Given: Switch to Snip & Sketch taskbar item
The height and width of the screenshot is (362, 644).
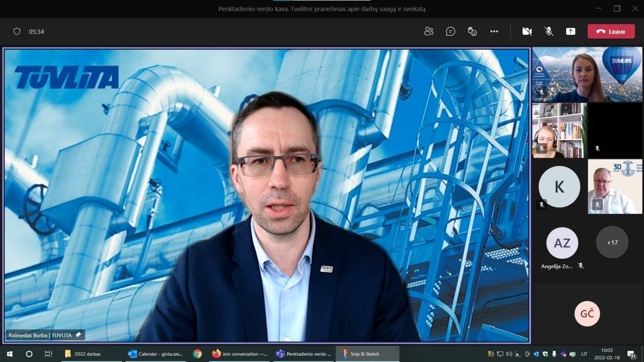Looking at the screenshot, I should tap(368, 354).
